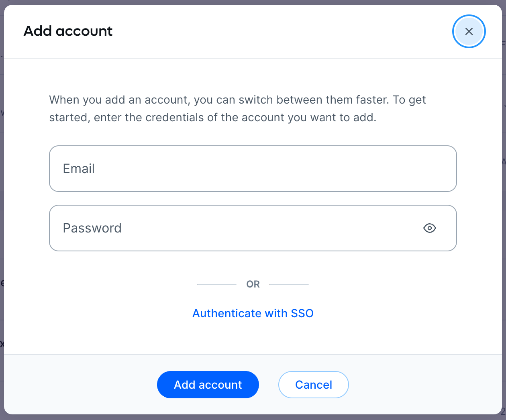Viewport: 506px width, 420px height.
Task: Follow the SSO authentication link
Action: (x=253, y=313)
